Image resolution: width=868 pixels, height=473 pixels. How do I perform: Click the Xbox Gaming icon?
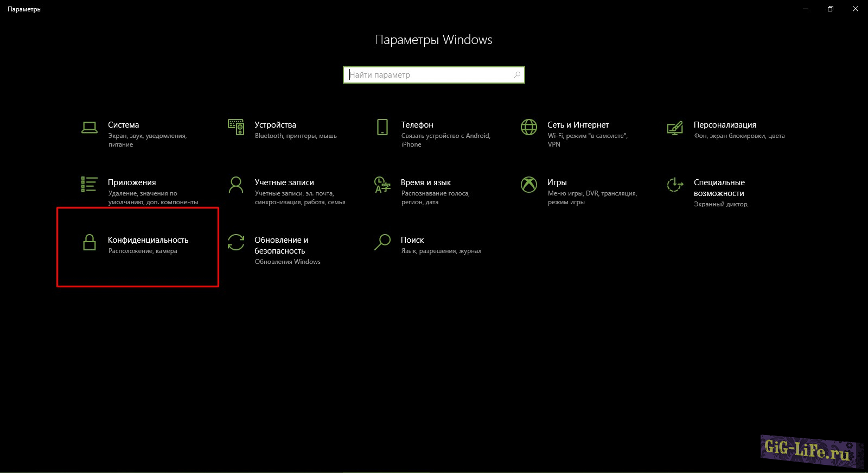(x=529, y=185)
